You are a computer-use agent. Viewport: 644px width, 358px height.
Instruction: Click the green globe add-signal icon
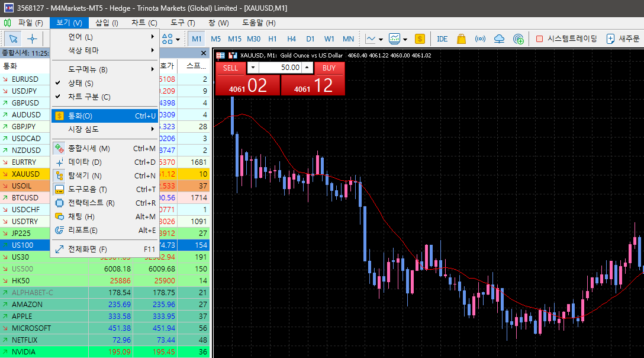tap(519, 39)
